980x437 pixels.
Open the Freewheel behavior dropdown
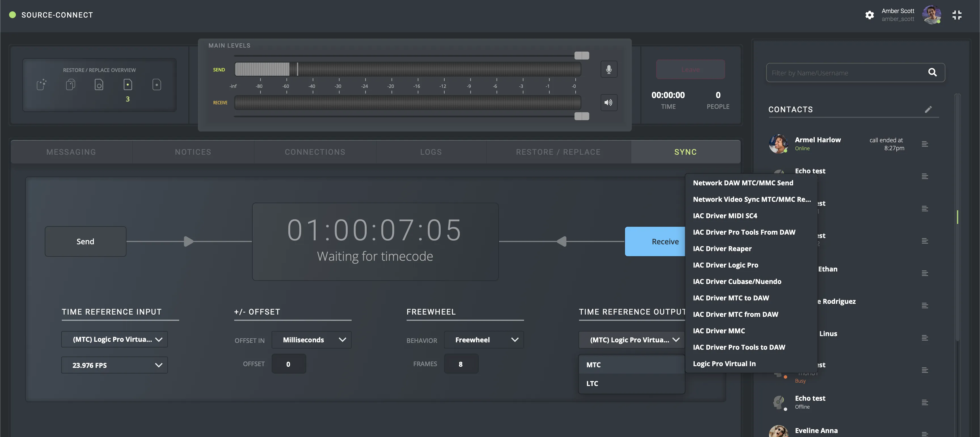[483, 340]
